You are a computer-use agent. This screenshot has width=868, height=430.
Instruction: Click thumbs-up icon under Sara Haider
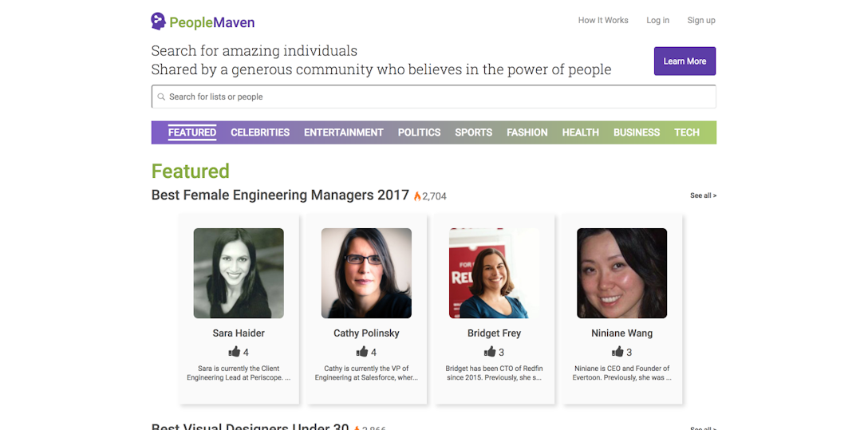pos(234,352)
